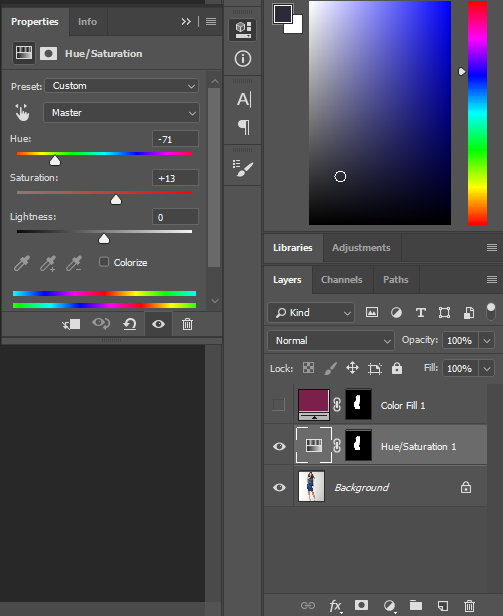The width and height of the screenshot is (503, 616).
Task: Filter layers by smart objects
Action: [x=469, y=313]
